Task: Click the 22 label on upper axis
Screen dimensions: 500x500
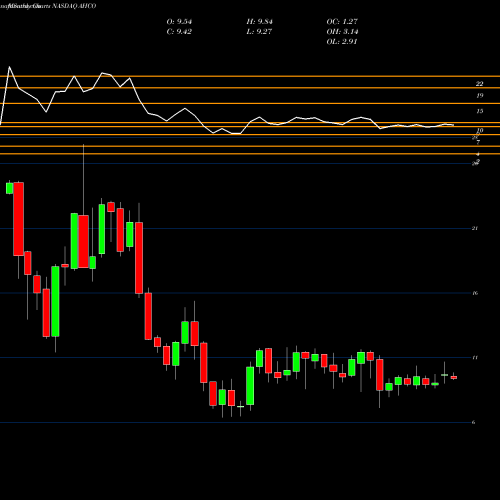Action: [x=479, y=84]
